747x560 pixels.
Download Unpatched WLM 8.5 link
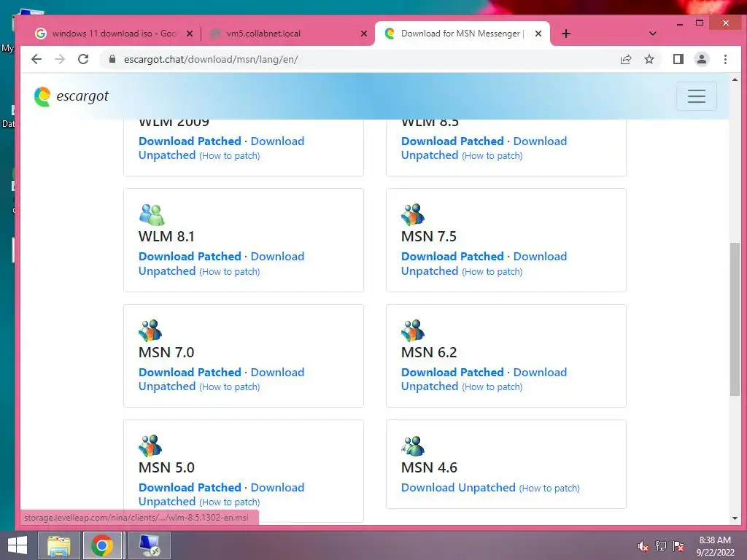pyautogui.click(x=540, y=141)
